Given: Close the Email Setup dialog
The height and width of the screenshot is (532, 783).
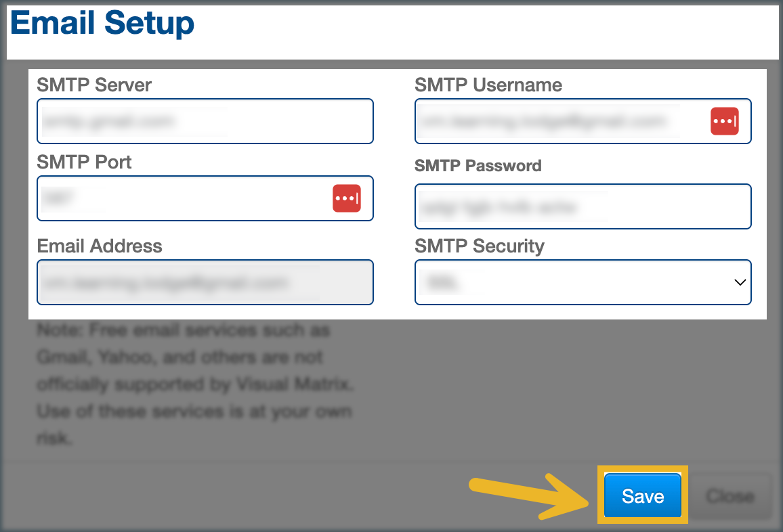Looking at the screenshot, I should tap(730, 496).
